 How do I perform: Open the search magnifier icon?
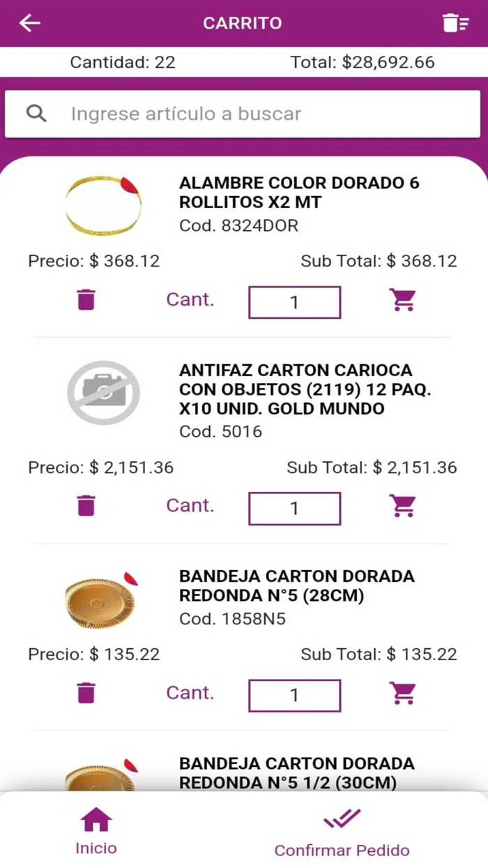click(x=37, y=113)
